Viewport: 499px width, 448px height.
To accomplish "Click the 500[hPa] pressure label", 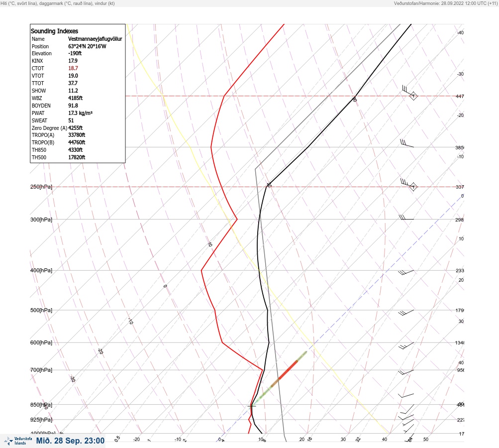I will click(x=41, y=310).
